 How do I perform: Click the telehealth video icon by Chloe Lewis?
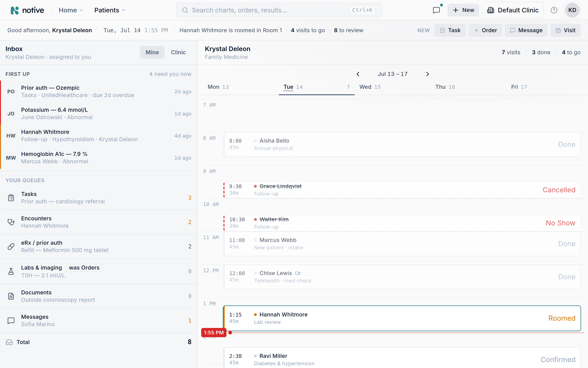pos(298,273)
